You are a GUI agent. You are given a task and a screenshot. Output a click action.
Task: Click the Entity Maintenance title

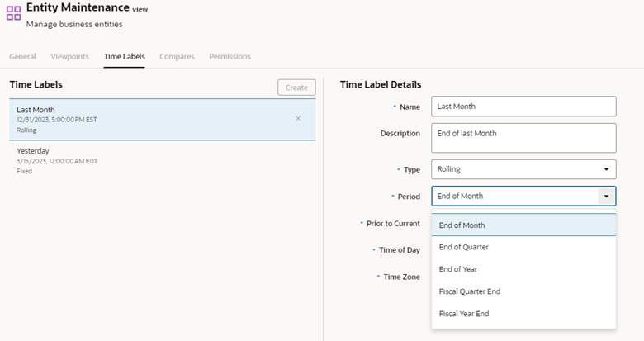click(x=78, y=7)
